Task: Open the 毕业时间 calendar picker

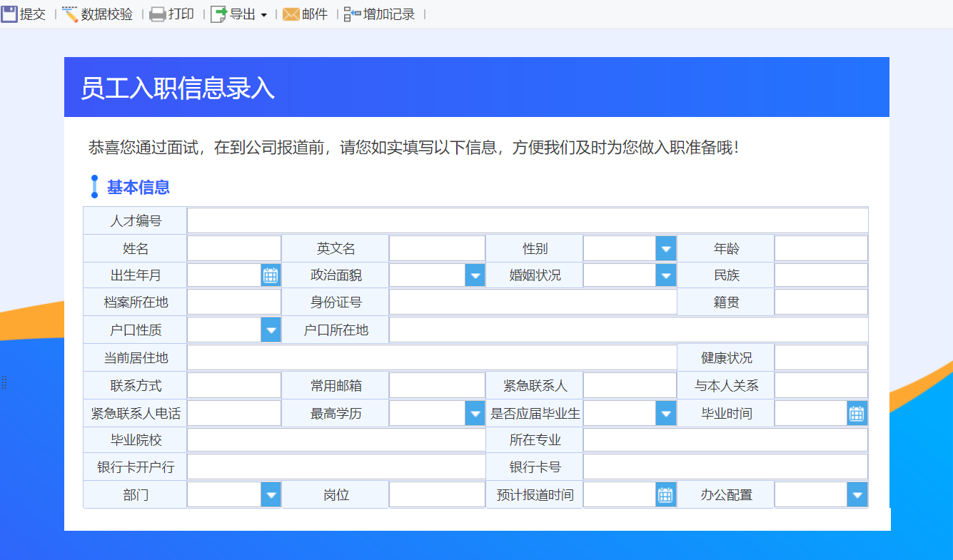Action: click(x=857, y=413)
